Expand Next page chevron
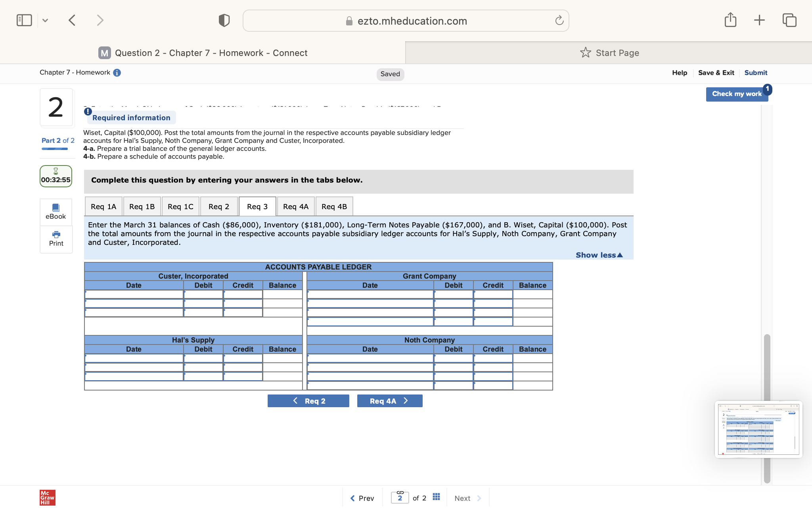 coord(480,498)
